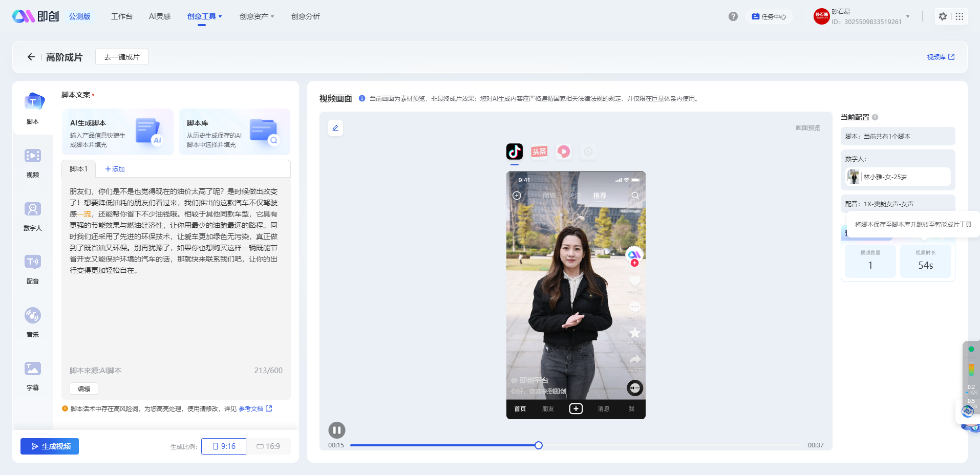Open the 音乐 panel in the sidebar

coord(32,321)
